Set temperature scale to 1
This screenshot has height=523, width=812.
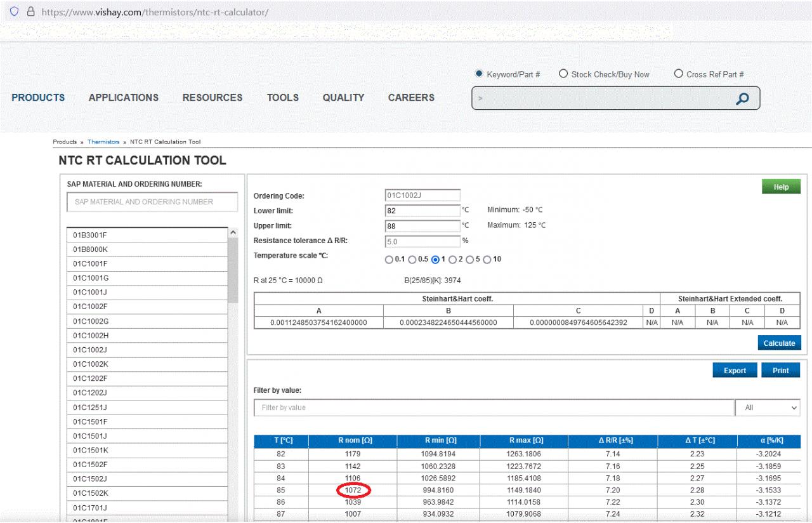tap(436, 260)
